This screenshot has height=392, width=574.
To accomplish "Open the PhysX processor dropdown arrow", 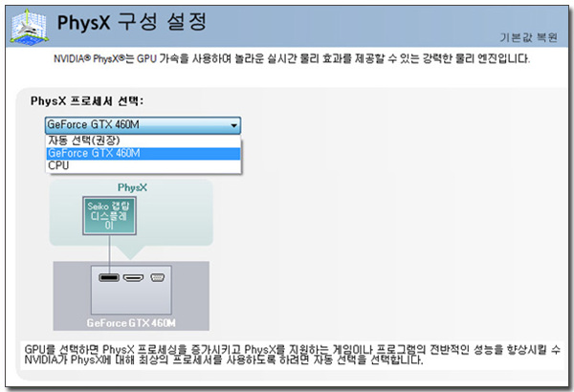I will (x=233, y=125).
